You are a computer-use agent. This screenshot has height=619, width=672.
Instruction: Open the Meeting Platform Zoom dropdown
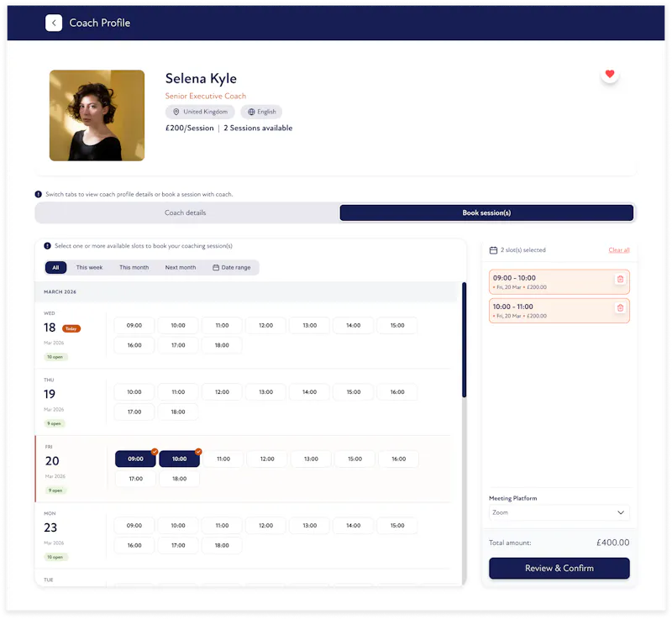pos(559,513)
